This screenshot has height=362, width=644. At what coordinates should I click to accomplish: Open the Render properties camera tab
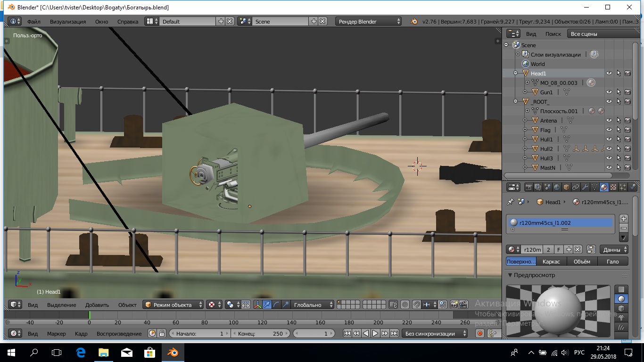coord(529,187)
